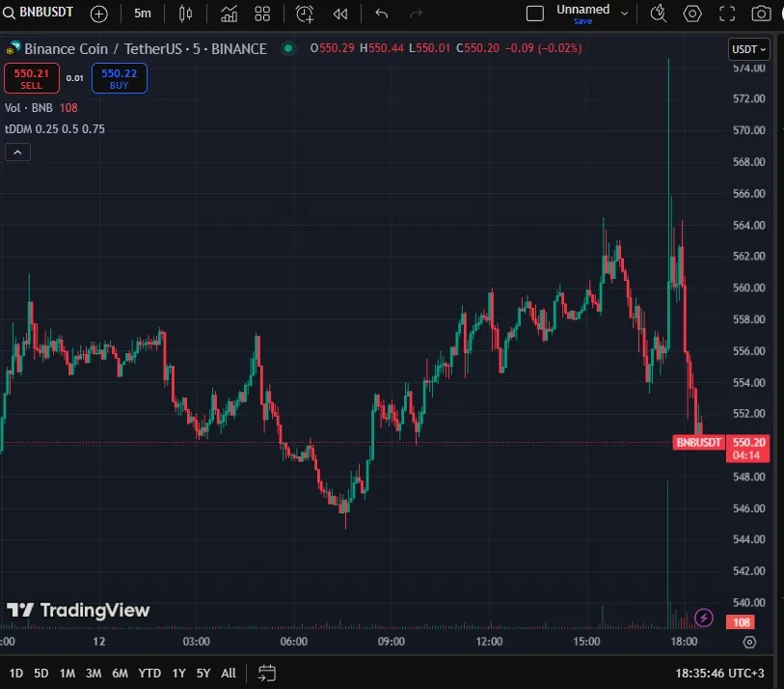Open quick search magnifier icon
This screenshot has height=689, width=784.
(658, 14)
